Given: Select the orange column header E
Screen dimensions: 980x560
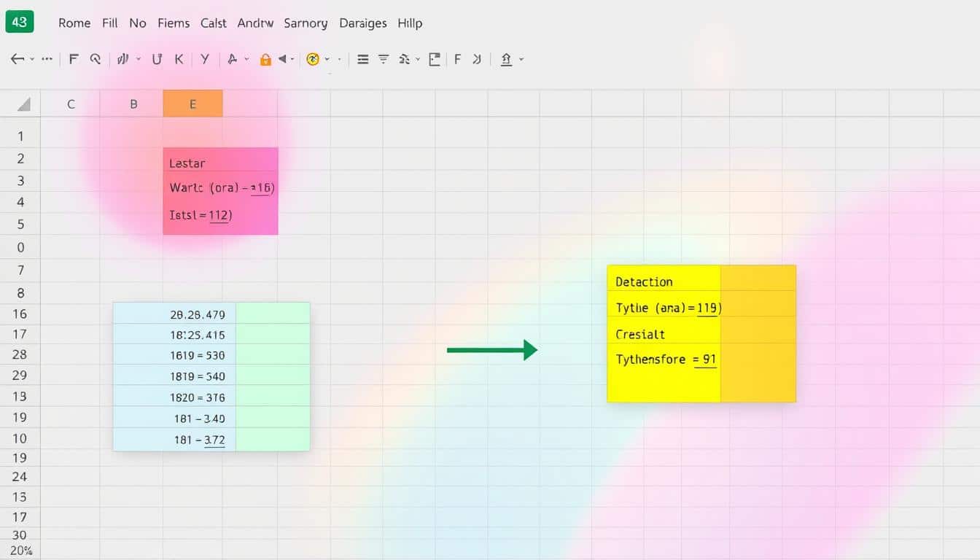Looking at the screenshot, I should pos(192,104).
